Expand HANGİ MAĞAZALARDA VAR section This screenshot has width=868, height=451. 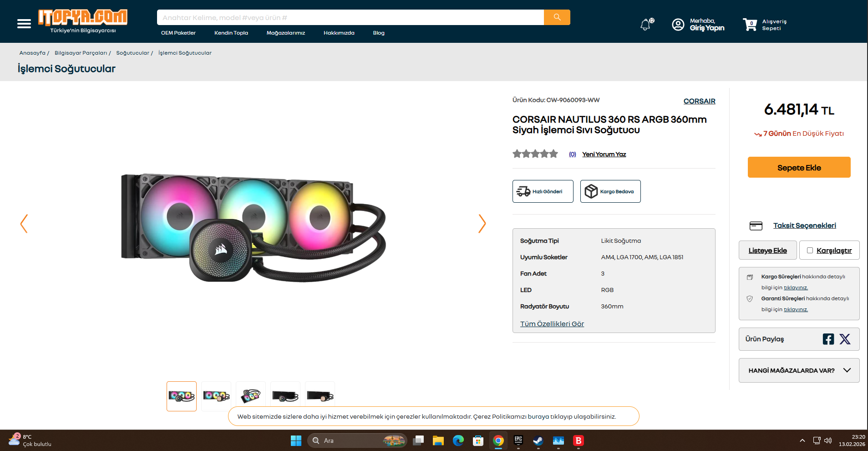tap(799, 370)
